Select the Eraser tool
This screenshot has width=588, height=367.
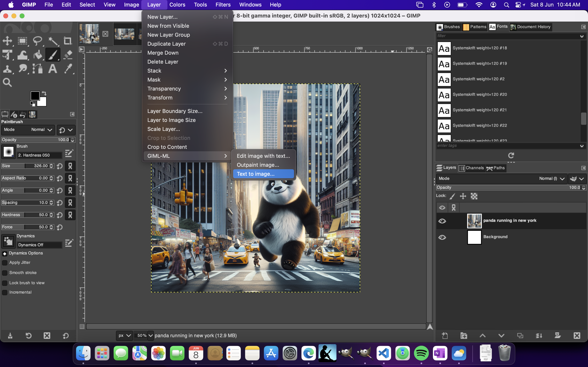coord(68,55)
